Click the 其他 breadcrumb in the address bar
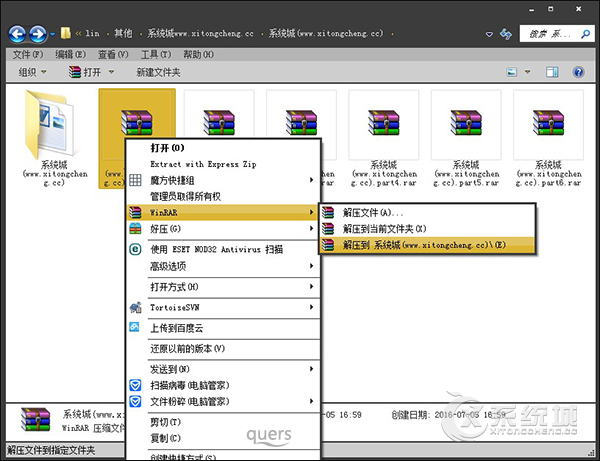The width and height of the screenshot is (600, 461). (x=123, y=34)
